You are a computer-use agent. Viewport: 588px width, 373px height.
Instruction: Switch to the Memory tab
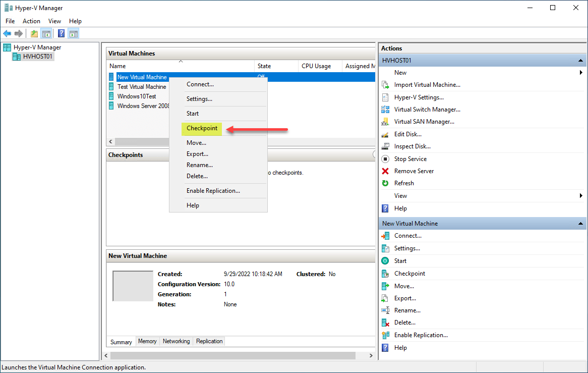click(147, 341)
